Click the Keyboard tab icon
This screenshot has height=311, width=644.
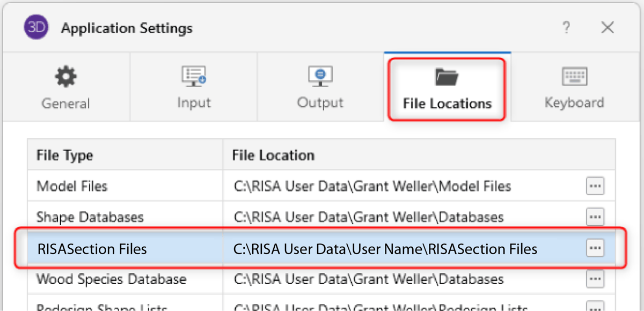pyautogui.click(x=574, y=76)
